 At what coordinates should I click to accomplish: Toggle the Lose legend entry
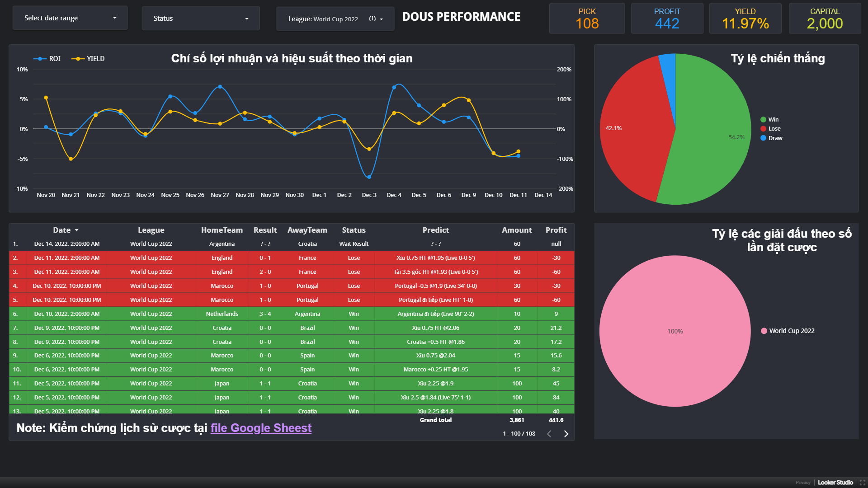coord(774,129)
